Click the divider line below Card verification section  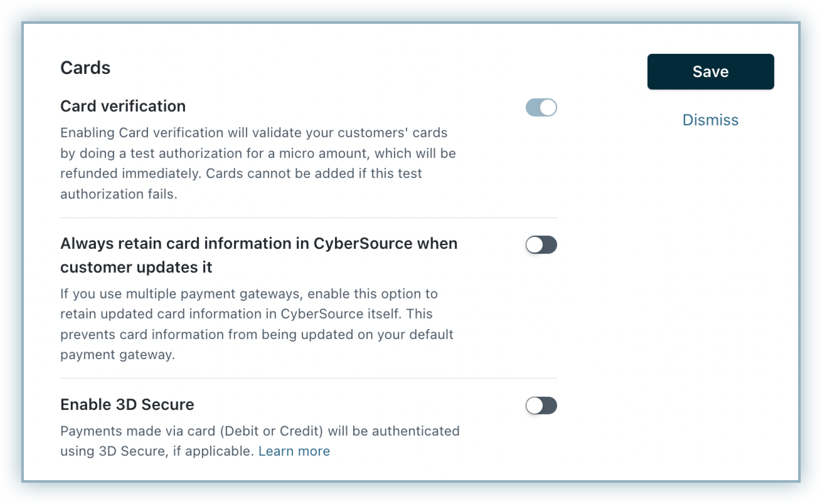308,218
